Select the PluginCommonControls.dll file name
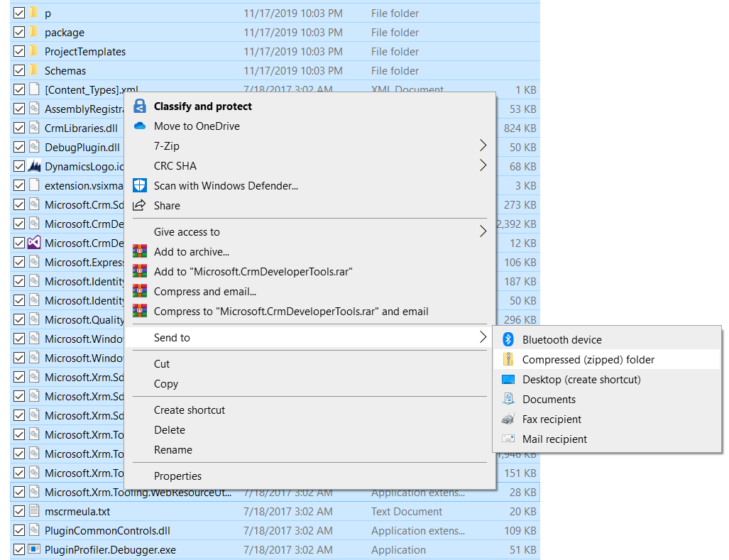This screenshot has height=560, width=729. pos(107,530)
